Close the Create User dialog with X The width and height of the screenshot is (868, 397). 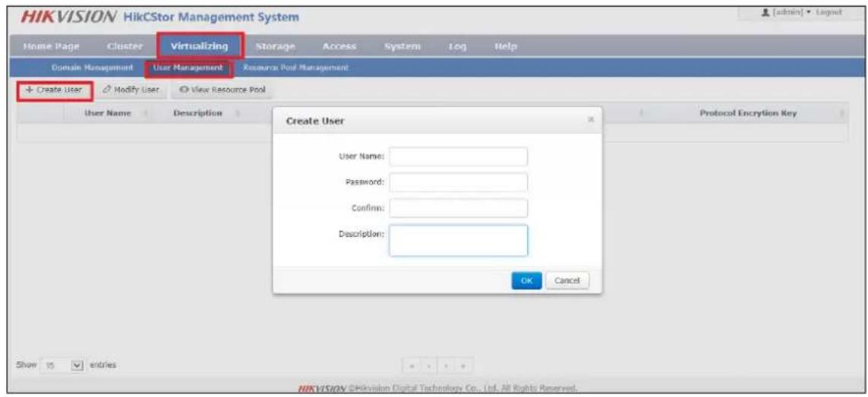[x=591, y=120]
